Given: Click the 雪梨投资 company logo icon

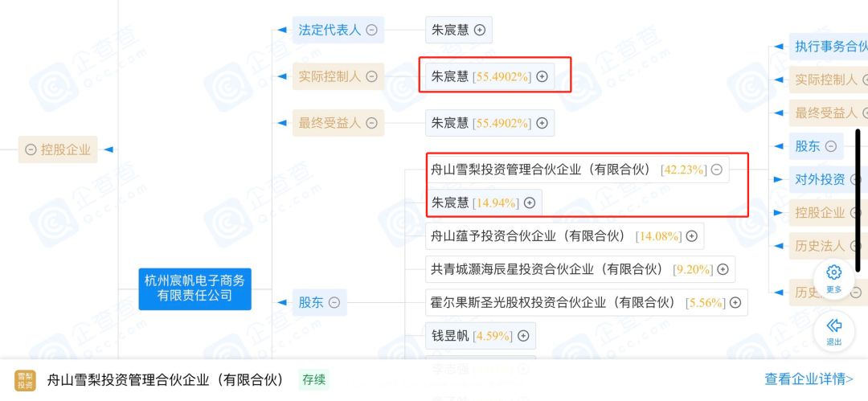Looking at the screenshot, I should [25, 380].
